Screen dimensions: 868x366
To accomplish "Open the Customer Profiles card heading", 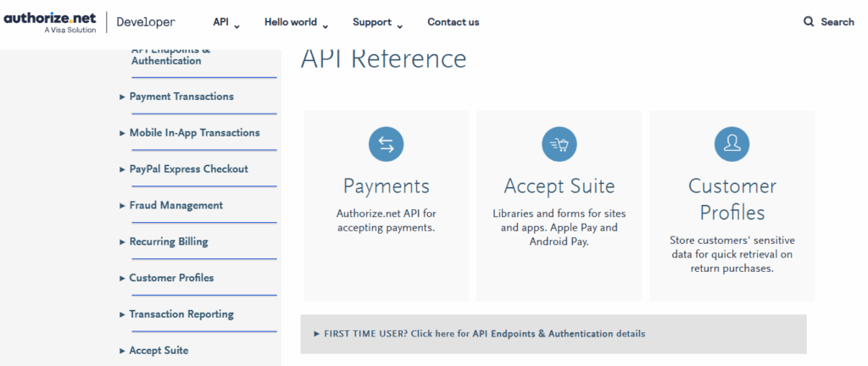I will (x=732, y=200).
